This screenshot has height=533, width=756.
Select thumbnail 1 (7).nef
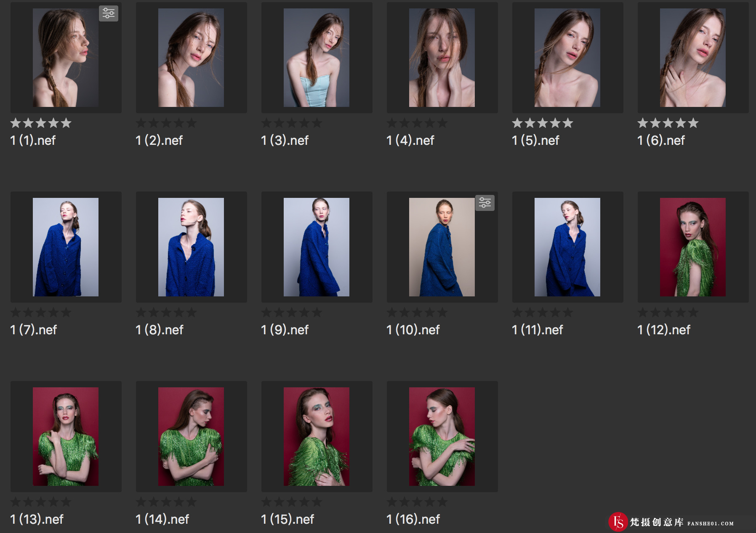[x=66, y=247]
